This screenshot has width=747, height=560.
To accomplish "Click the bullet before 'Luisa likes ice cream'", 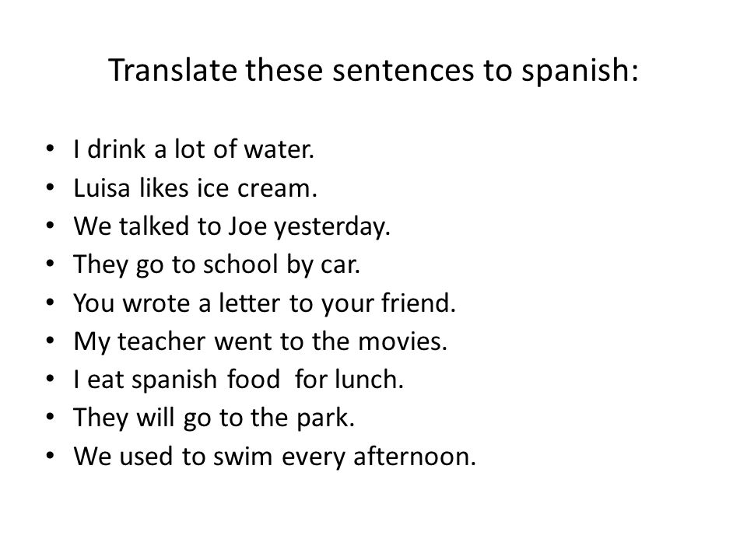I will pyautogui.click(x=51, y=187).
